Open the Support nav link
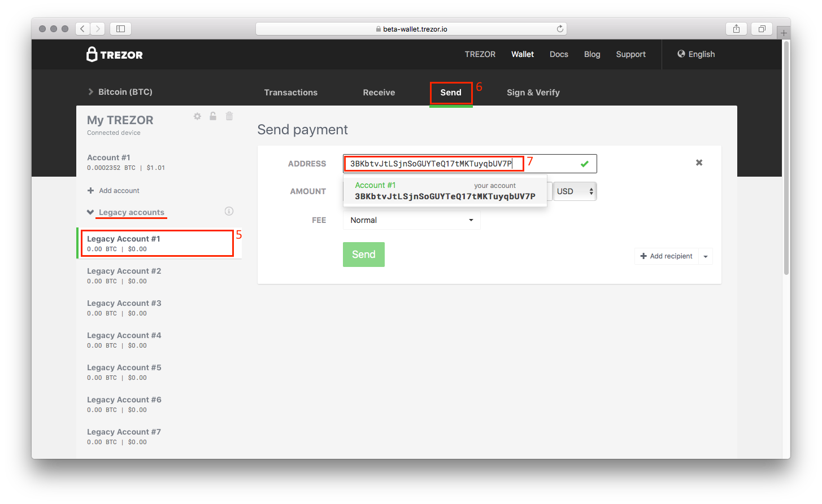 point(630,54)
